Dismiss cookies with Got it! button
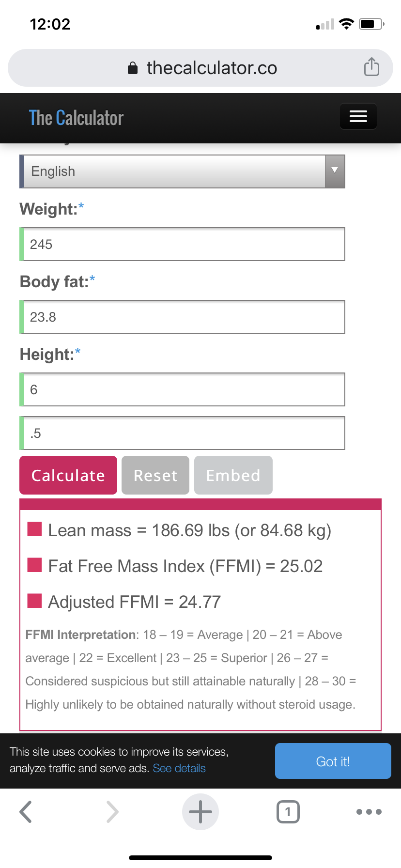 pyautogui.click(x=333, y=761)
